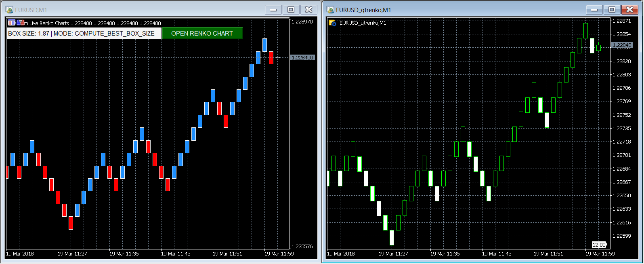Maximize the EURUSD,M1 chart window

291,10
